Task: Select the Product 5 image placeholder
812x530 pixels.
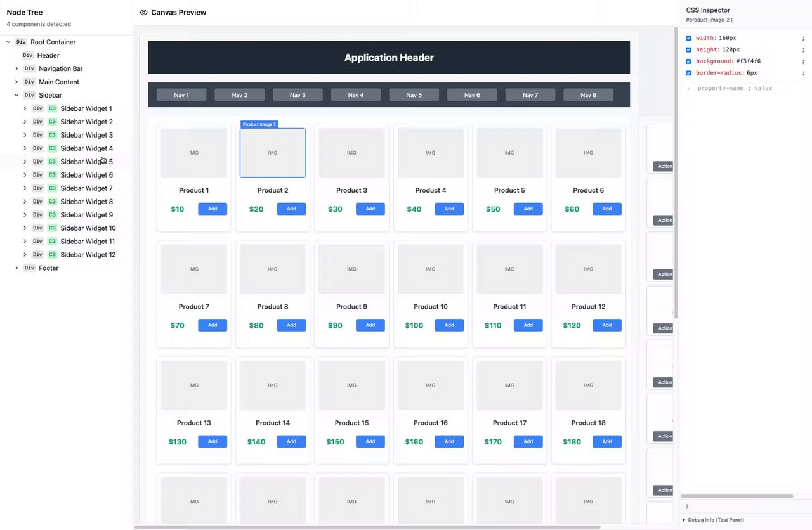Action: [x=509, y=153]
